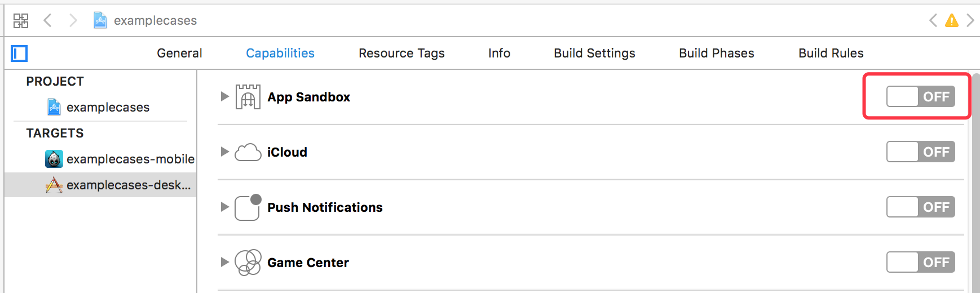Screen dimensions: 980x293
Task: Enable the App Sandbox switch
Action: (920, 97)
